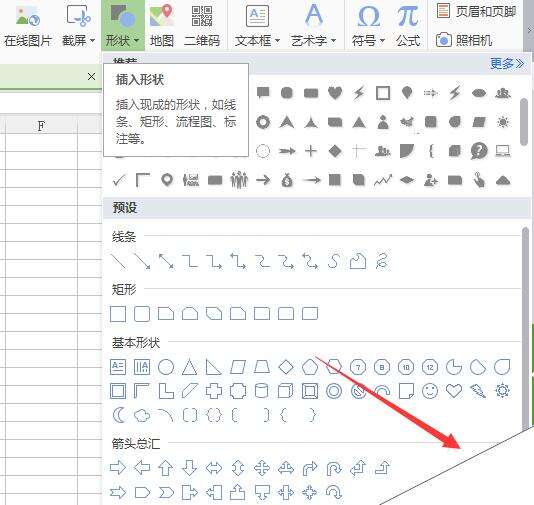Pick the oval in 基本形状
The height and width of the screenshot is (505, 534).
point(166,367)
